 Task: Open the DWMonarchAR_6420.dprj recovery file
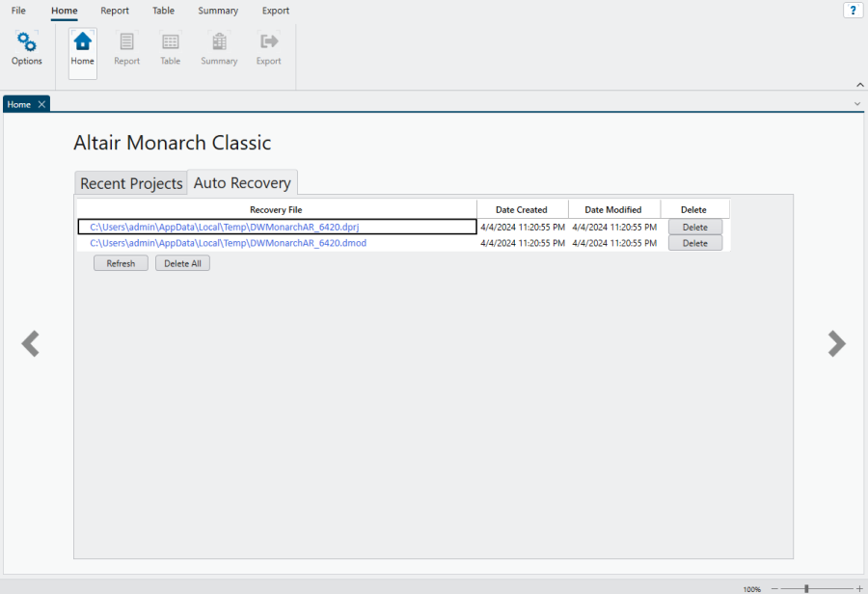tap(224, 228)
